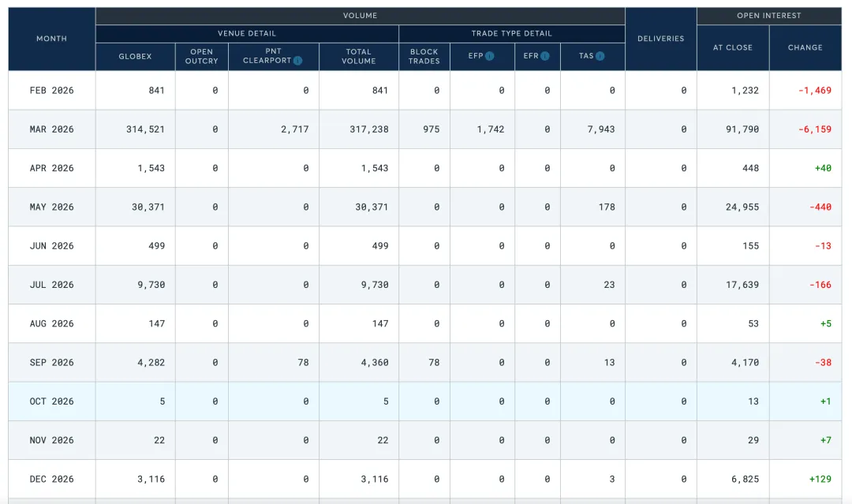The height and width of the screenshot is (504, 852).
Task: Click the DELIVERIES column header
Action: coord(661,39)
